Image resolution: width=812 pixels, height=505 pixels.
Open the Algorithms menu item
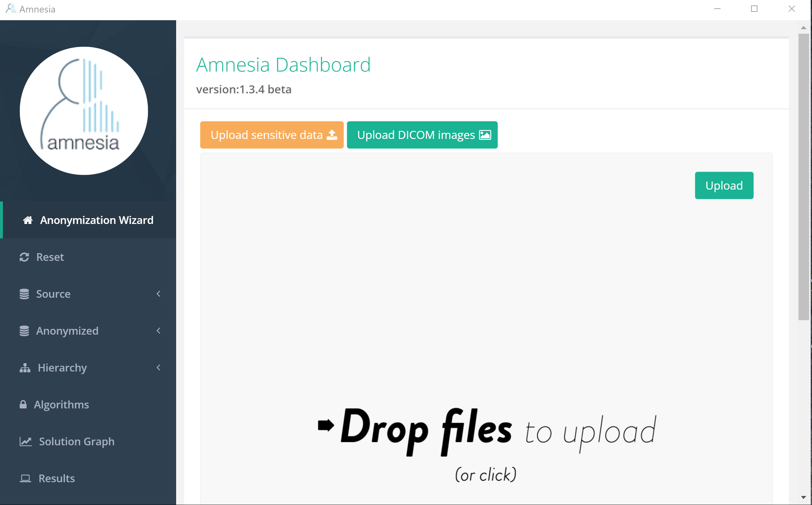(x=61, y=405)
